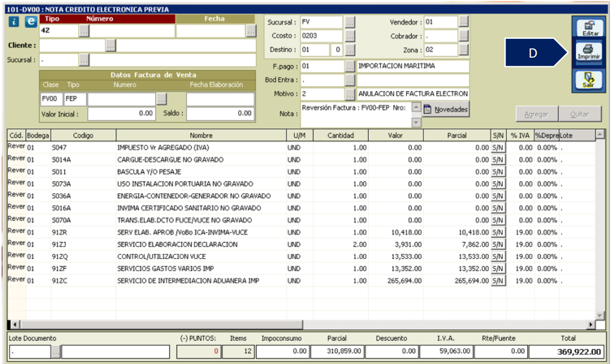Open lookup beside Cobrador field
Viewport: 611px width, 364px height.
tap(464, 36)
